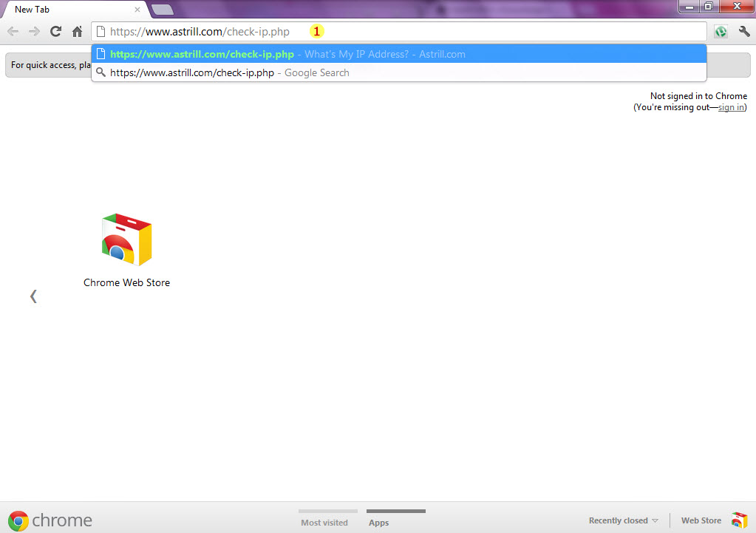This screenshot has height=533, width=756.
Task: Click the address bar URL field
Action: 399,32
